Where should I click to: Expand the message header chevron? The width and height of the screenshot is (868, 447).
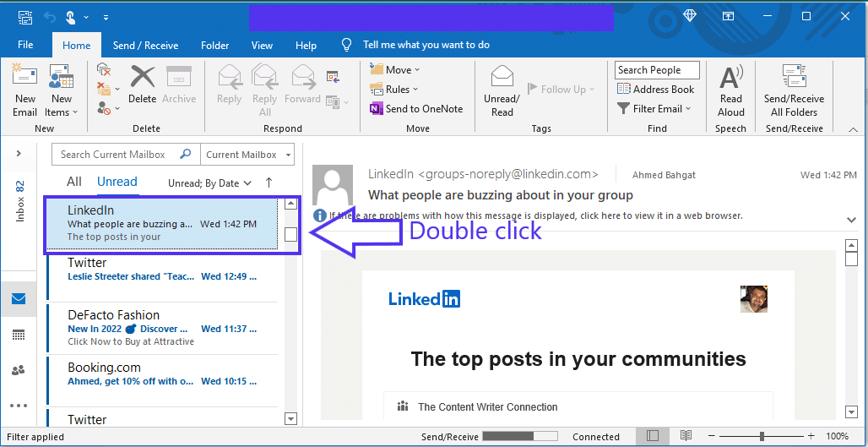click(x=852, y=220)
